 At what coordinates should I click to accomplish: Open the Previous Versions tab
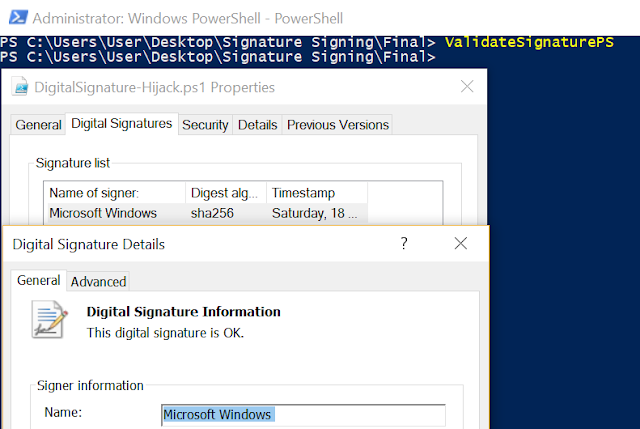(x=336, y=125)
